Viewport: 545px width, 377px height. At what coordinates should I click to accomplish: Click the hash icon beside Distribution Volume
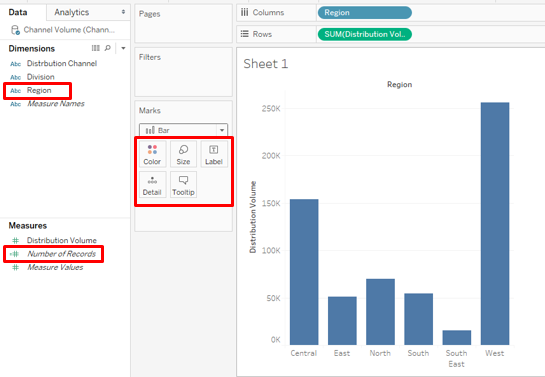(x=15, y=240)
